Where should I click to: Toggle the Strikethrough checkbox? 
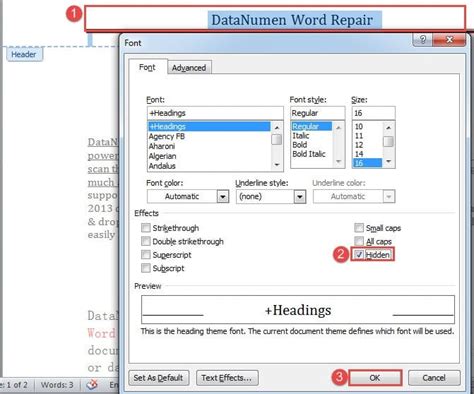(x=146, y=228)
